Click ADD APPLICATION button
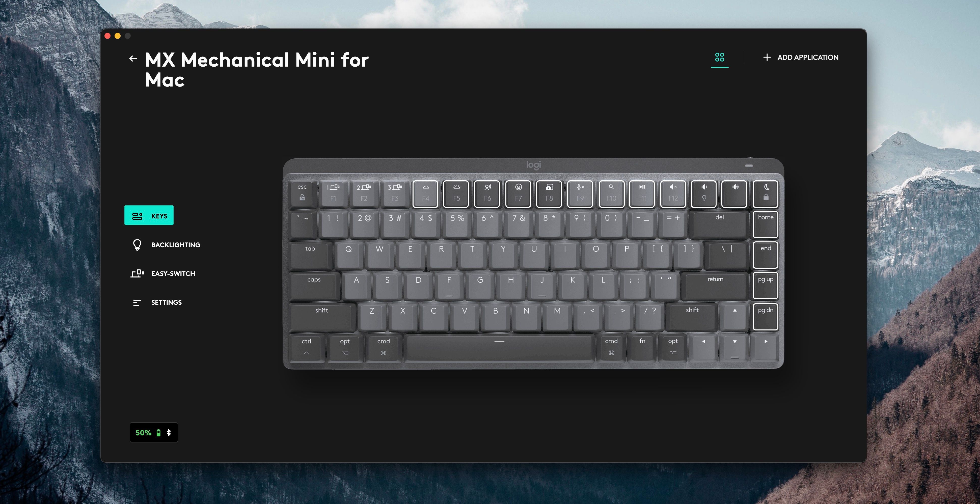This screenshot has width=980, height=504. coord(800,58)
